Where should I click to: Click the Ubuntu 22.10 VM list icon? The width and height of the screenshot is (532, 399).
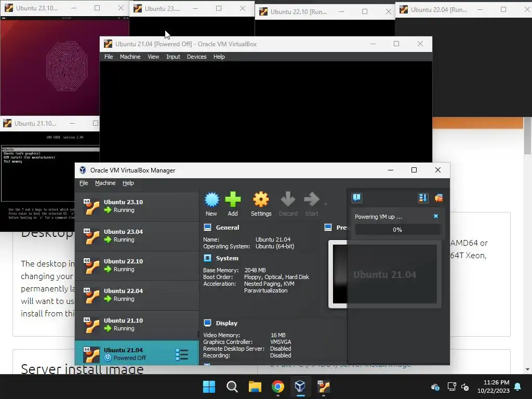tap(91, 265)
